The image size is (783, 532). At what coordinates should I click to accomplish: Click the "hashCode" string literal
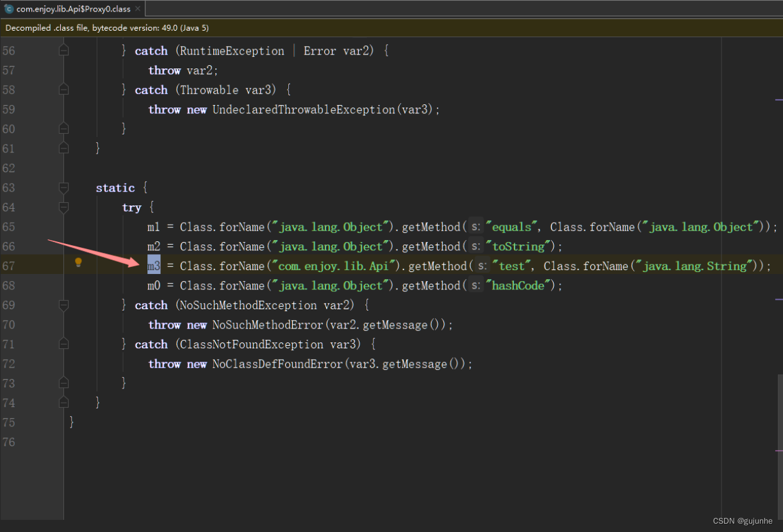[518, 286]
